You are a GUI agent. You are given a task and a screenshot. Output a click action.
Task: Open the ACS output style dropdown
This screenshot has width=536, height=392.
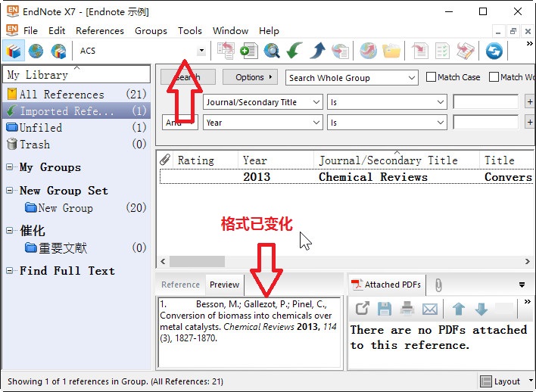pos(201,51)
